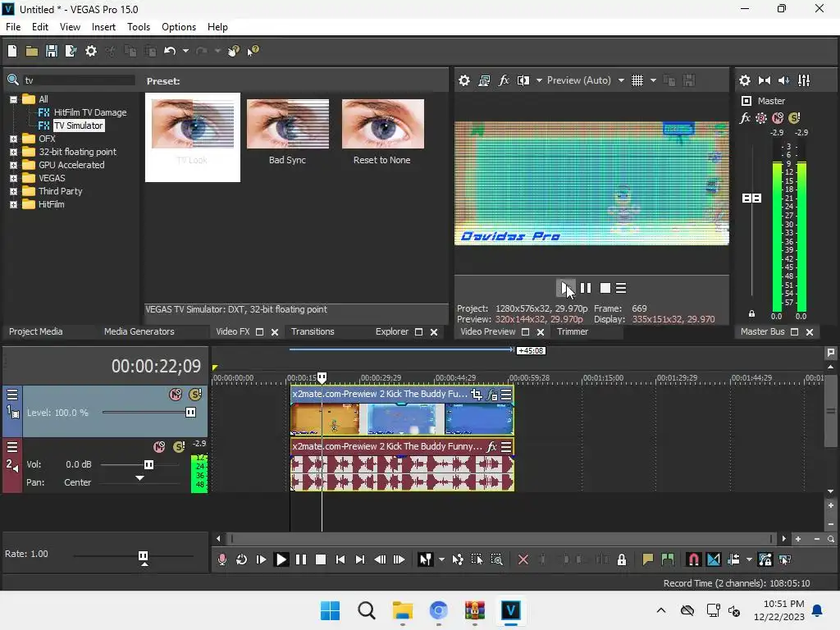The width and height of the screenshot is (840, 630).
Task: Expand the Third Party folder
Action: 13,192
